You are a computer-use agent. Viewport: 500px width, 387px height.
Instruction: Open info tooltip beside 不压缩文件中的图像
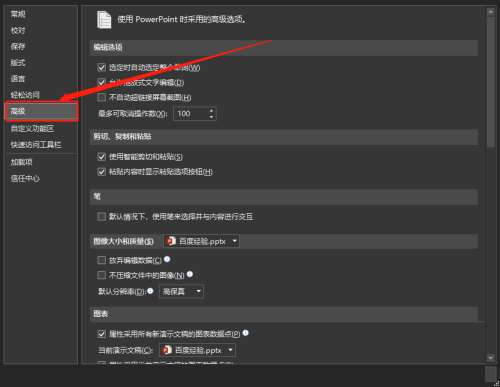(190, 274)
